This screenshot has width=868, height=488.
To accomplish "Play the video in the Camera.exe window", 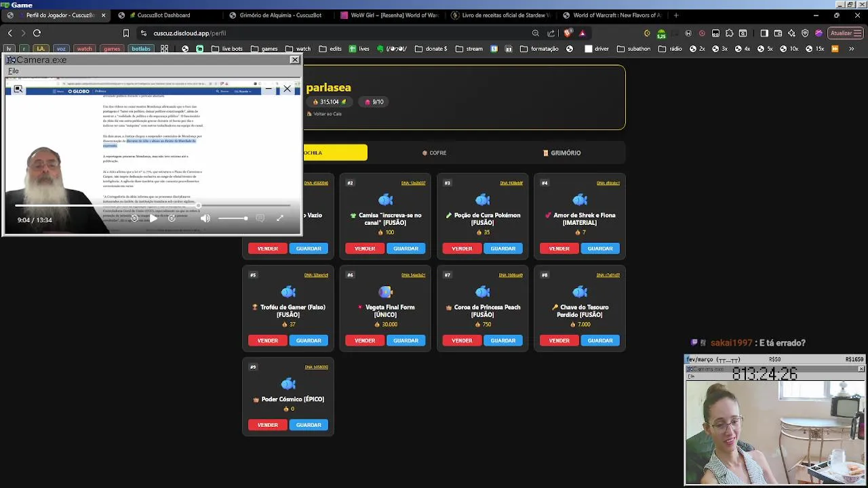I will coord(153,218).
